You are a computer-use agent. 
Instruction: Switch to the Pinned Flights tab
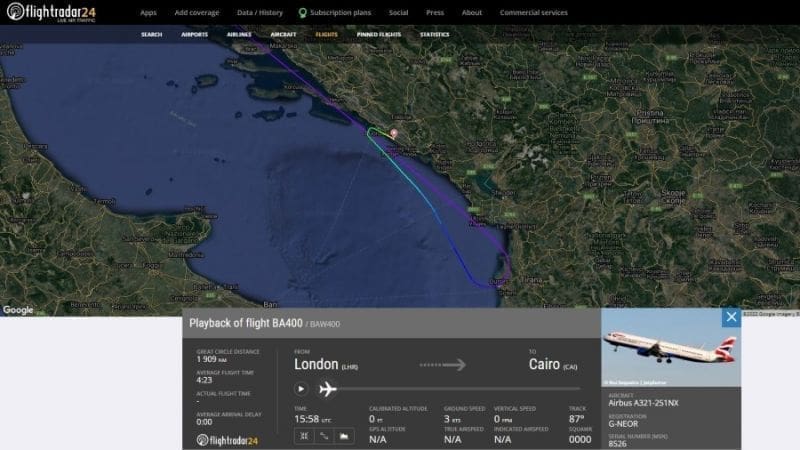click(x=379, y=34)
